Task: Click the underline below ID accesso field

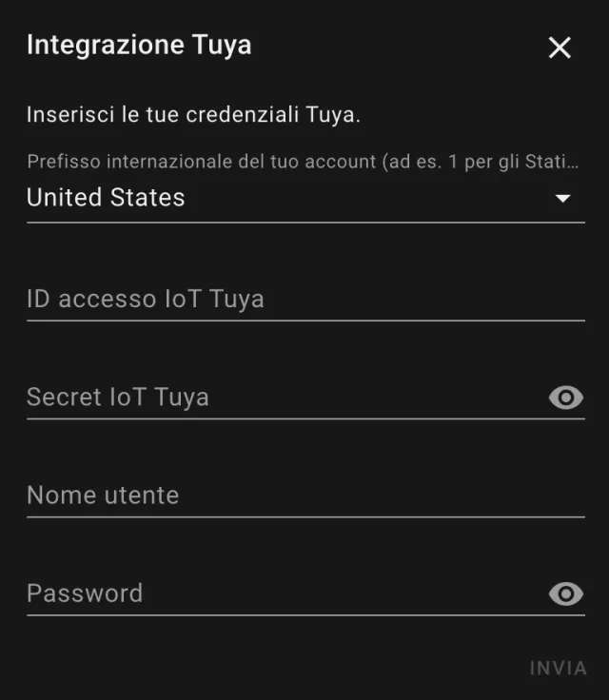Action: [305, 321]
